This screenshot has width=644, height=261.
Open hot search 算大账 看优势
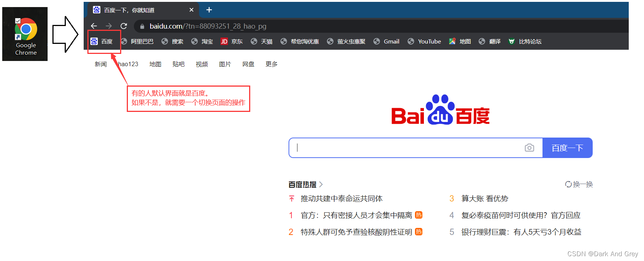pyautogui.click(x=484, y=199)
